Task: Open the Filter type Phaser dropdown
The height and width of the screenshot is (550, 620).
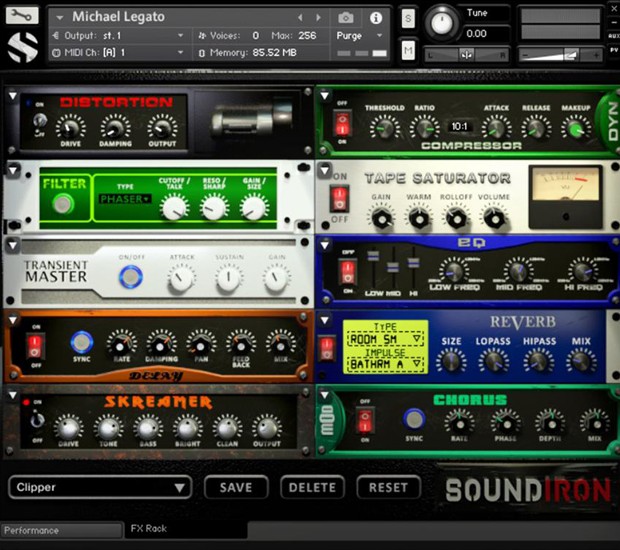Action: click(x=125, y=199)
